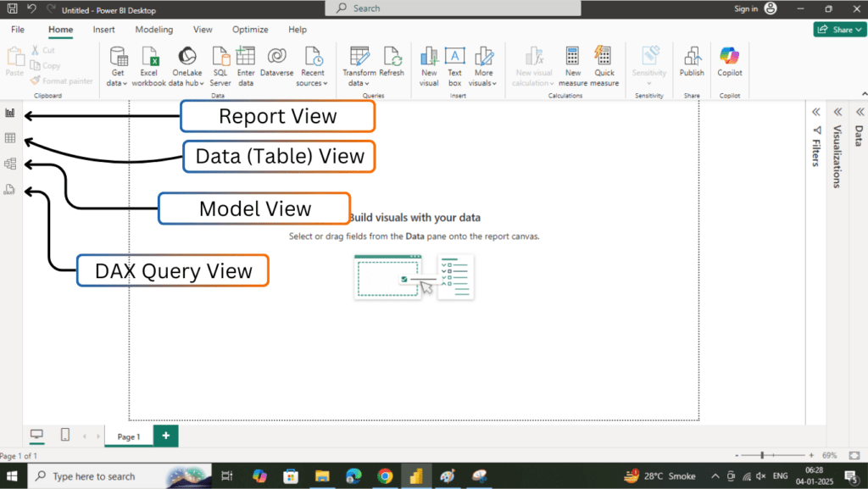Click the fit to page icon
The width and height of the screenshot is (868, 489).
click(854, 455)
